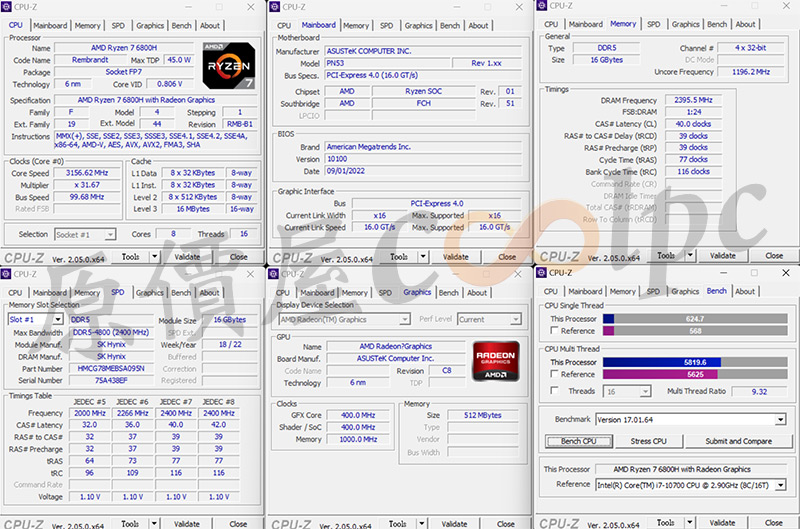
Task: Select the Memory tab in the Bench tab window
Action: pyautogui.click(x=622, y=292)
